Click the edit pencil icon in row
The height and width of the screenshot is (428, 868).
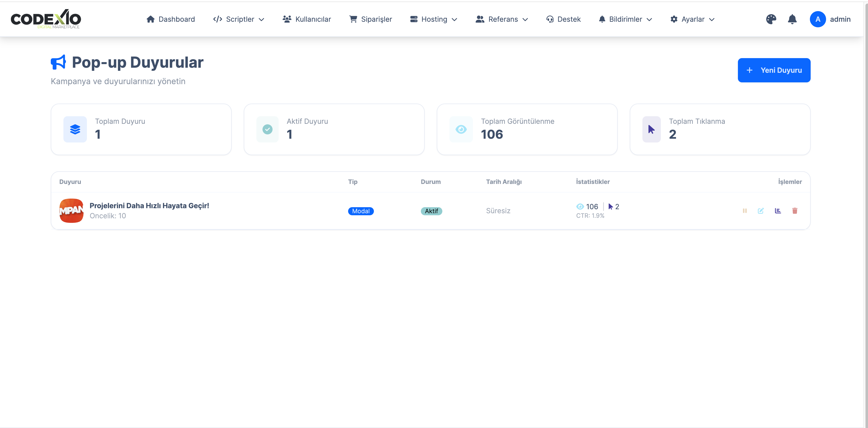point(761,211)
